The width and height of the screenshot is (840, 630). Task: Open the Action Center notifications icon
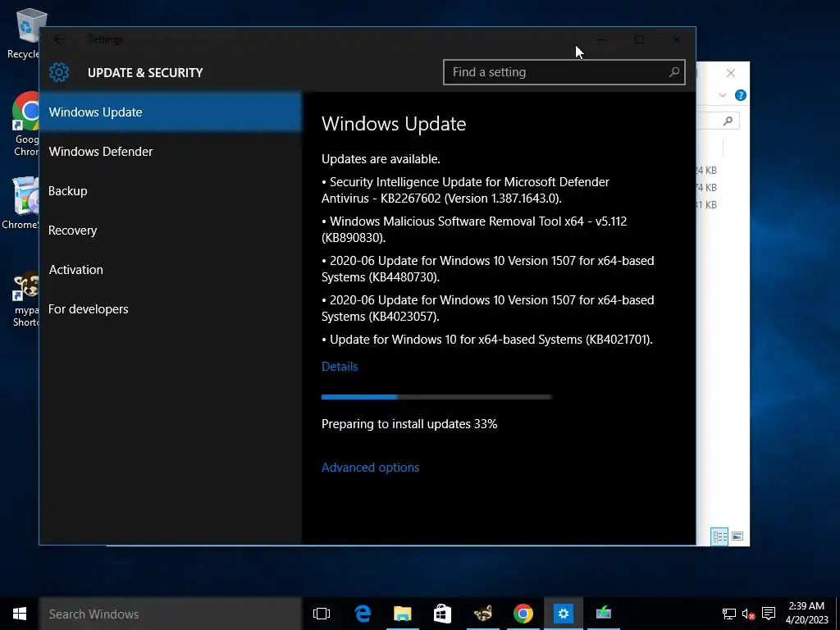click(x=768, y=614)
